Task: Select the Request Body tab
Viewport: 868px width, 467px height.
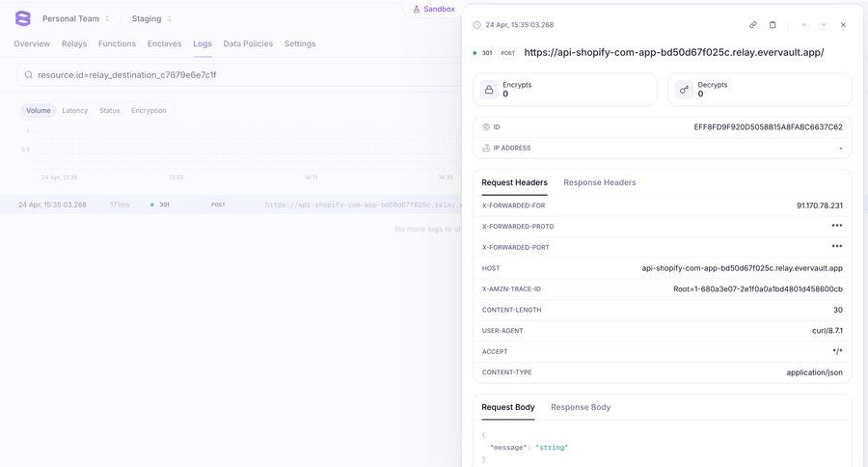Action: (x=508, y=407)
